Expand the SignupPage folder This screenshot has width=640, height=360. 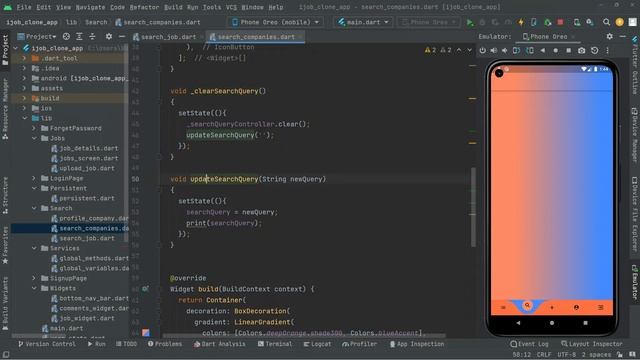pos(34,278)
